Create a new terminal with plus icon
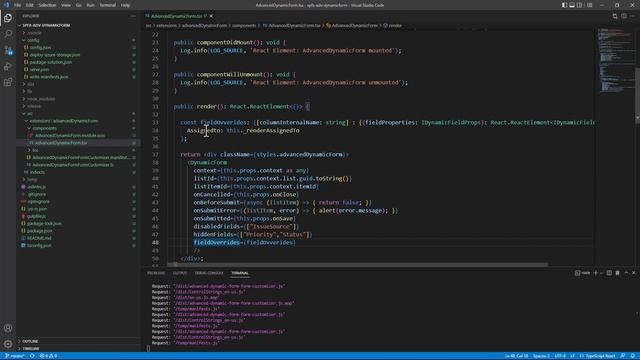640x360 pixels. pos(596,273)
